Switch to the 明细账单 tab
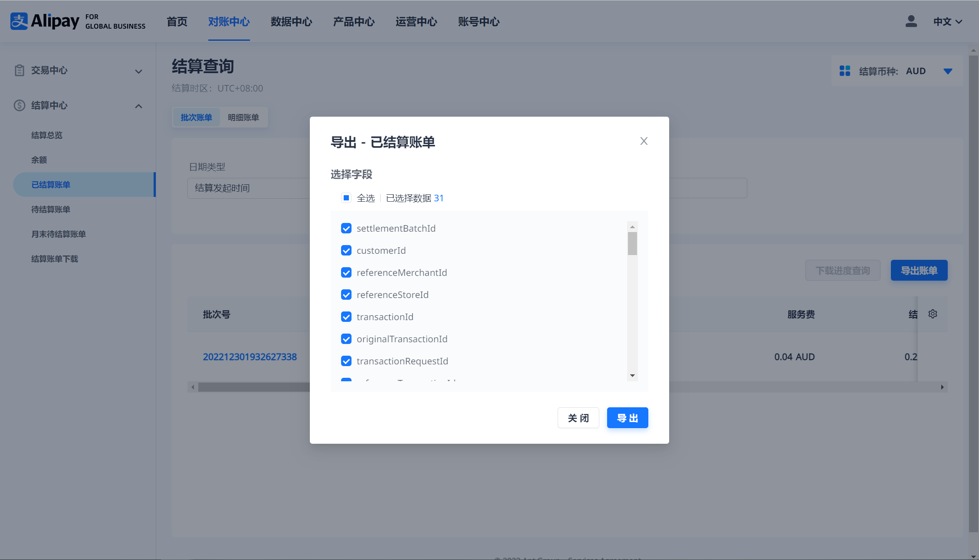This screenshot has height=560, width=979. pyautogui.click(x=243, y=118)
